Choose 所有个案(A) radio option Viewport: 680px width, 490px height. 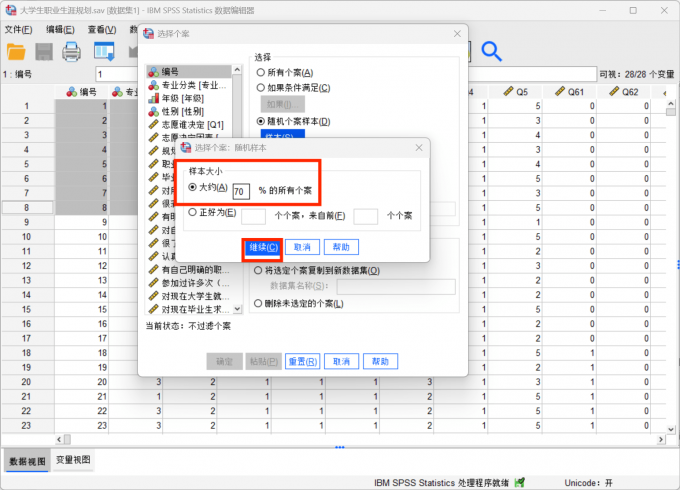tap(261, 73)
